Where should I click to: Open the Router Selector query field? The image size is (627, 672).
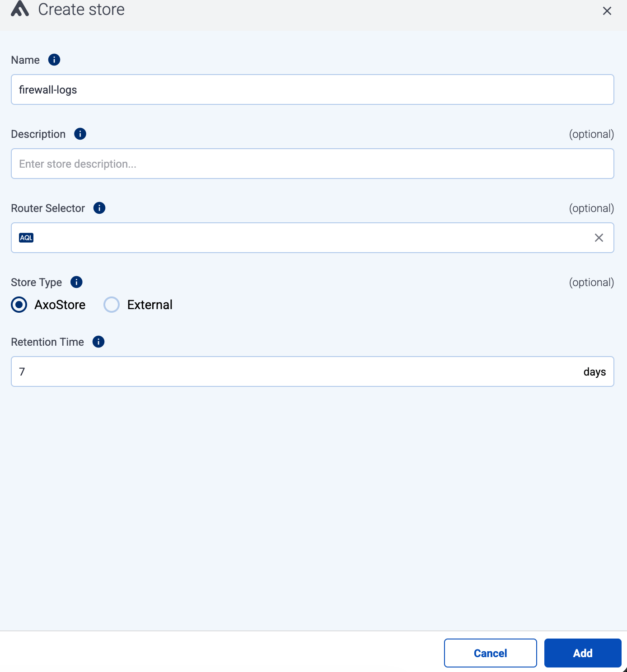click(312, 237)
